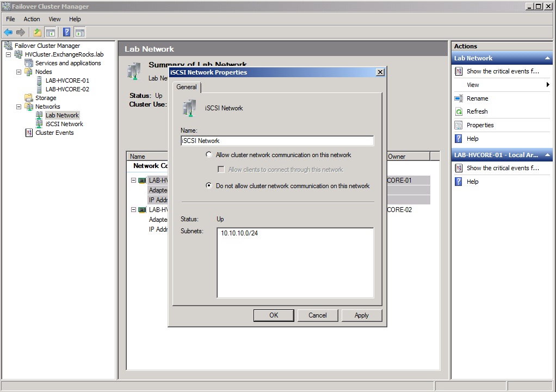The height and width of the screenshot is (392, 556).
Task: Select Allow cluster network communication radio
Action: pyautogui.click(x=209, y=155)
